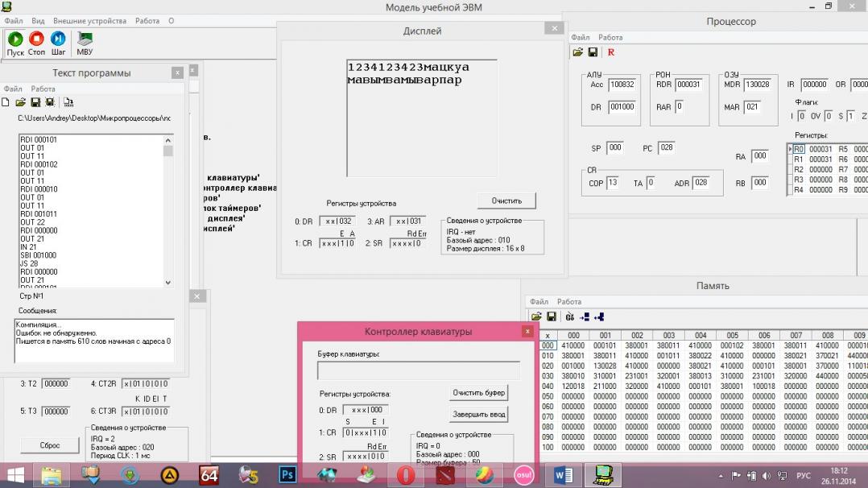The height and width of the screenshot is (488, 868).
Task: Open Microsoft Word from the taskbar
Action: click(x=563, y=475)
